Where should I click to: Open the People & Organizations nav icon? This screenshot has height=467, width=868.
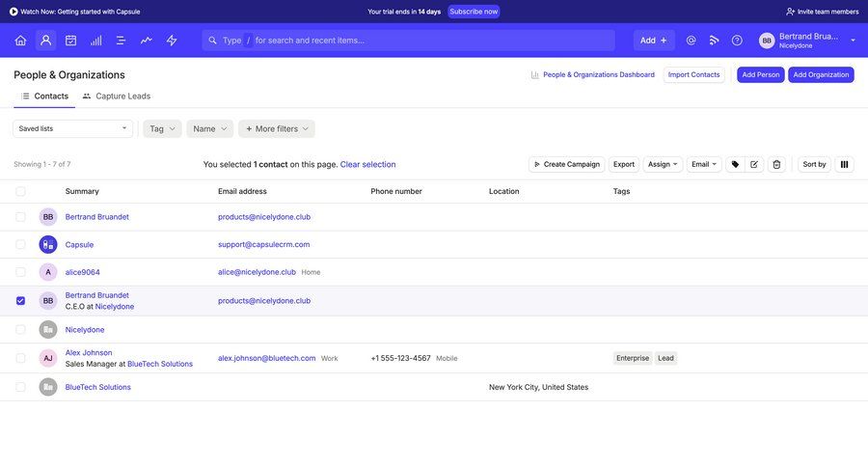(46, 41)
